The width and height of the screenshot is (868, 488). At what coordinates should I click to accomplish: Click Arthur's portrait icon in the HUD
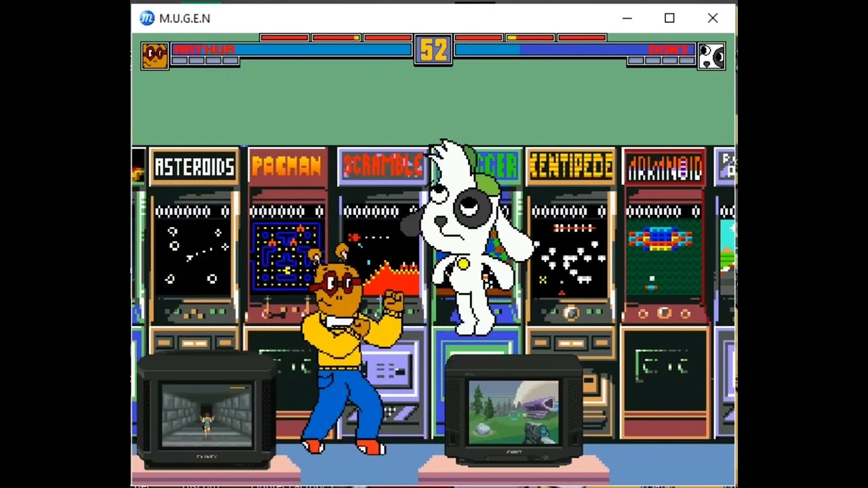[x=155, y=56]
